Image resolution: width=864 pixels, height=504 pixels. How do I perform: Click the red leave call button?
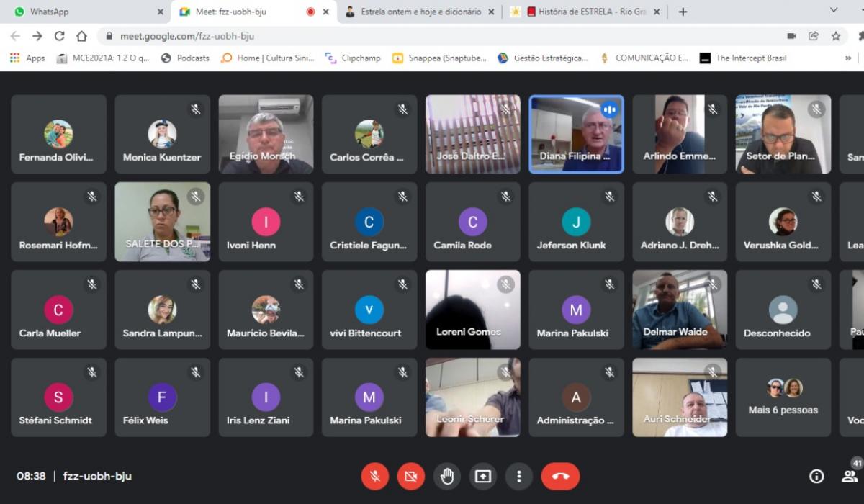click(x=559, y=476)
